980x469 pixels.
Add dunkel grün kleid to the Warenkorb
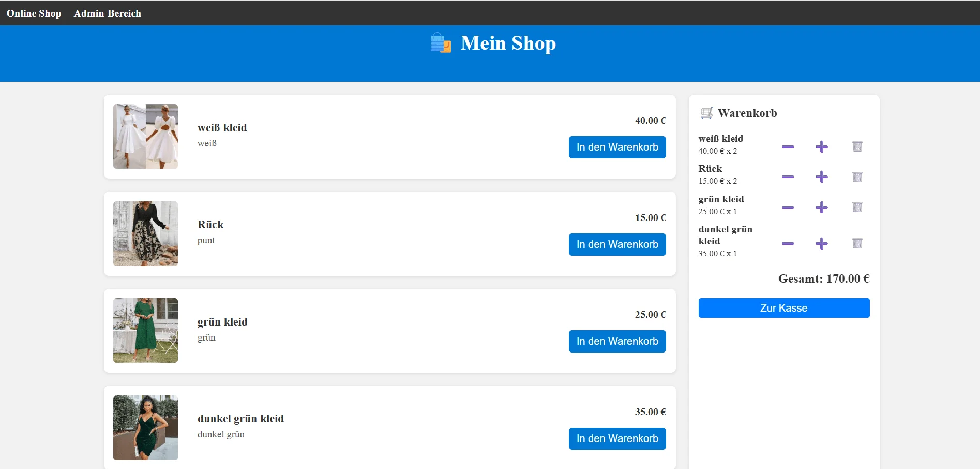(x=617, y=439)
